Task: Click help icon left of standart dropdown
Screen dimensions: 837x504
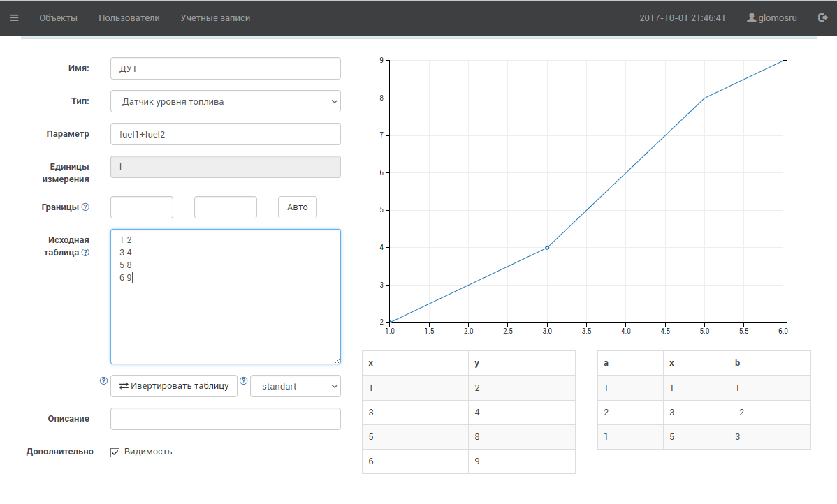Action: click(x=244, y=381)
